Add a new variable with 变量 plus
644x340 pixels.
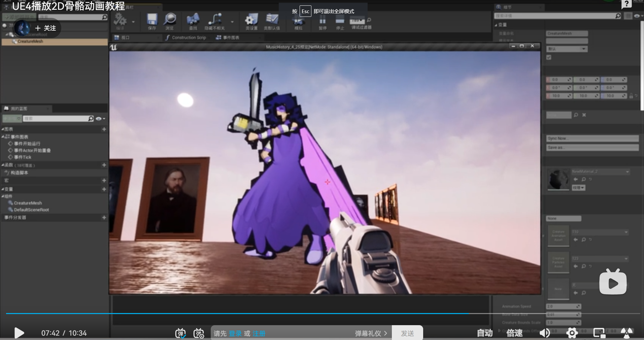tap(104, 189)
